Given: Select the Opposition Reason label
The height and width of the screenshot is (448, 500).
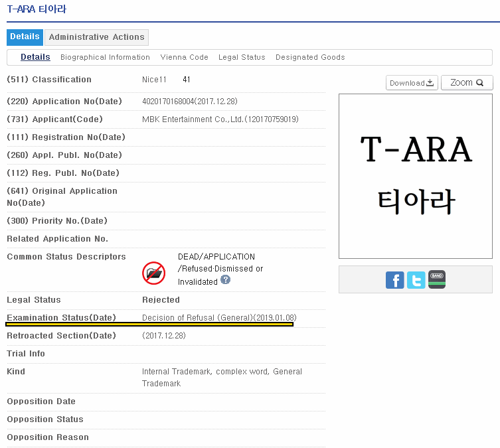Looking at the screenshot, I should tap(48, 437).
